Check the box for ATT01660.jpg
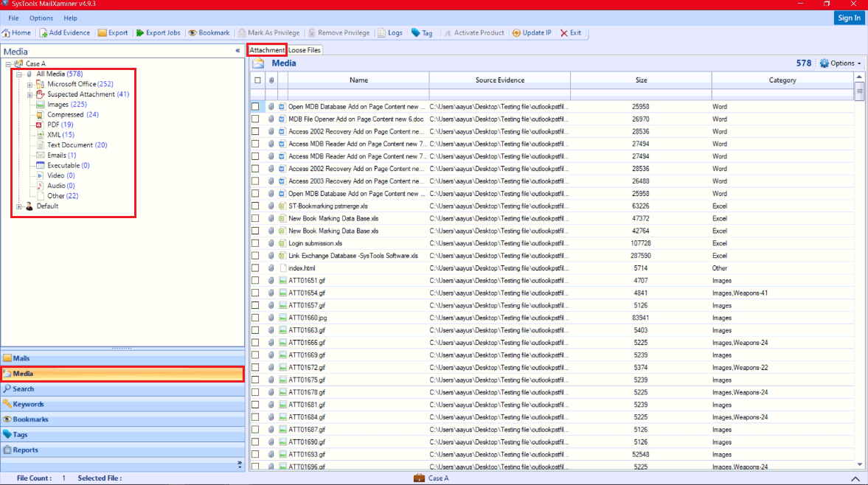The height and width of the screenshot is (485, 868). (x=255, y=318)
